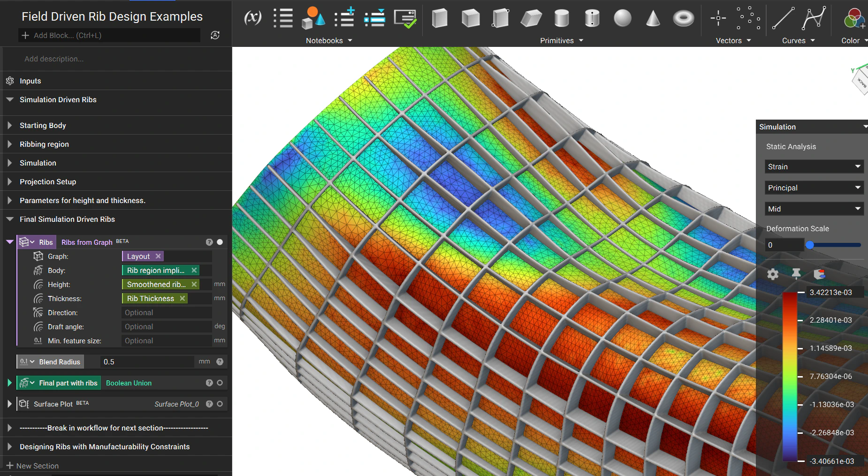This screenshot has width=868, height=476.
Task: Select the cone primitive icon
Action: click(x=653, y=18)
